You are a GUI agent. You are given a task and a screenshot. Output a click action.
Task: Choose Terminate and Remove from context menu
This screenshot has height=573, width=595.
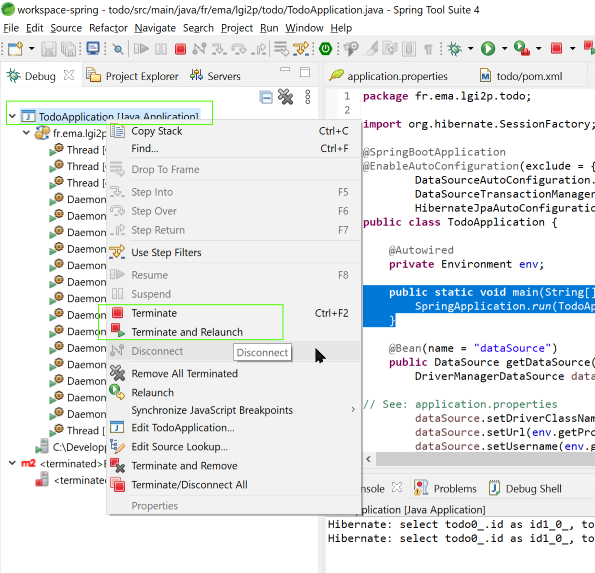(234, 466)
